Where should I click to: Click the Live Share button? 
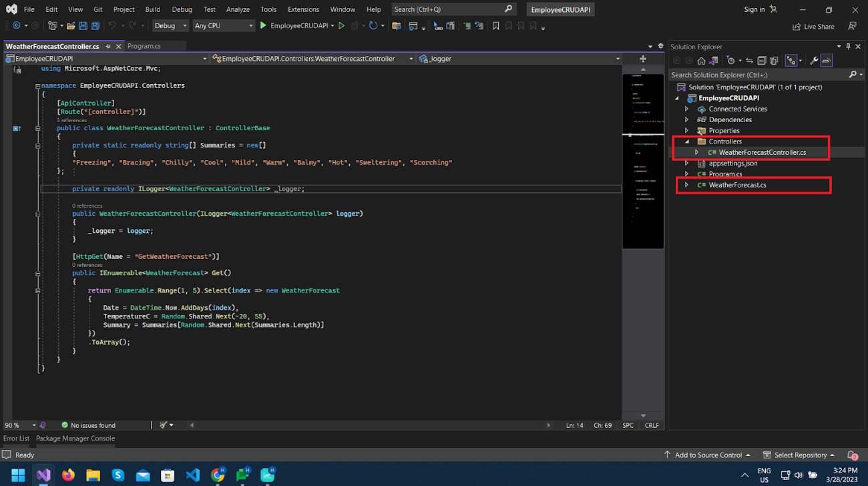click(813, 27)
